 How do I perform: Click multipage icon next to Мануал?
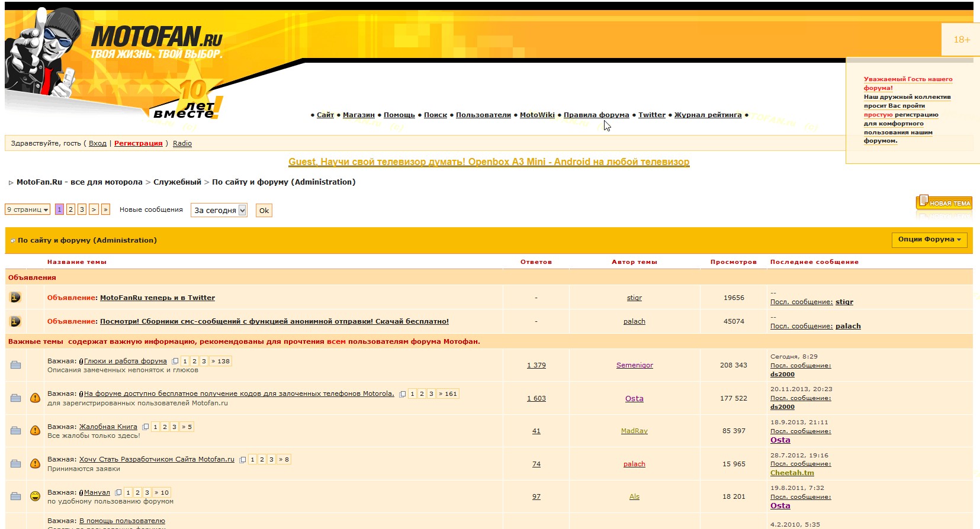[x=118, y=493]
